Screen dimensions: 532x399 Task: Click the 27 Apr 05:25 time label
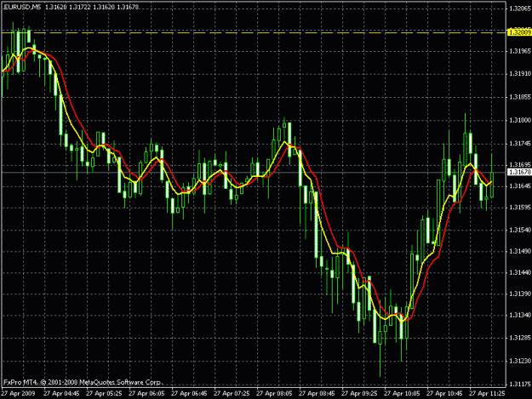coord(104,394)
